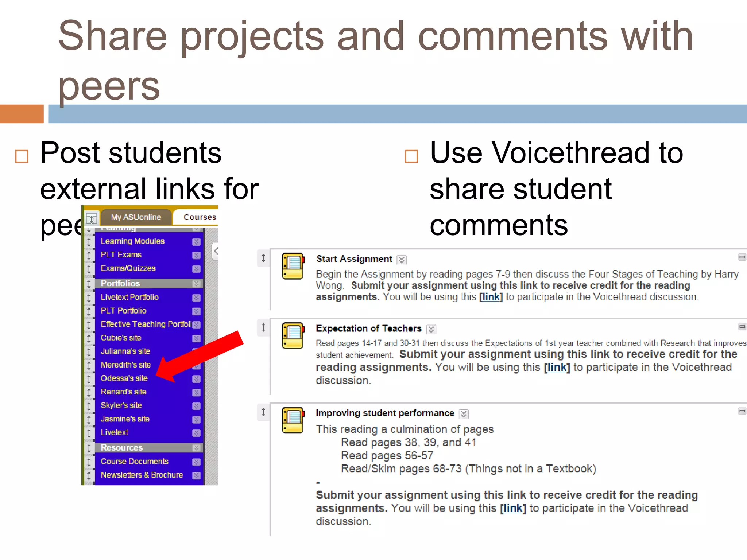The height and width of the screenshot is (560, 747).
Task: Expand options for Learning Modules
Action: click(x=196, y=242)
